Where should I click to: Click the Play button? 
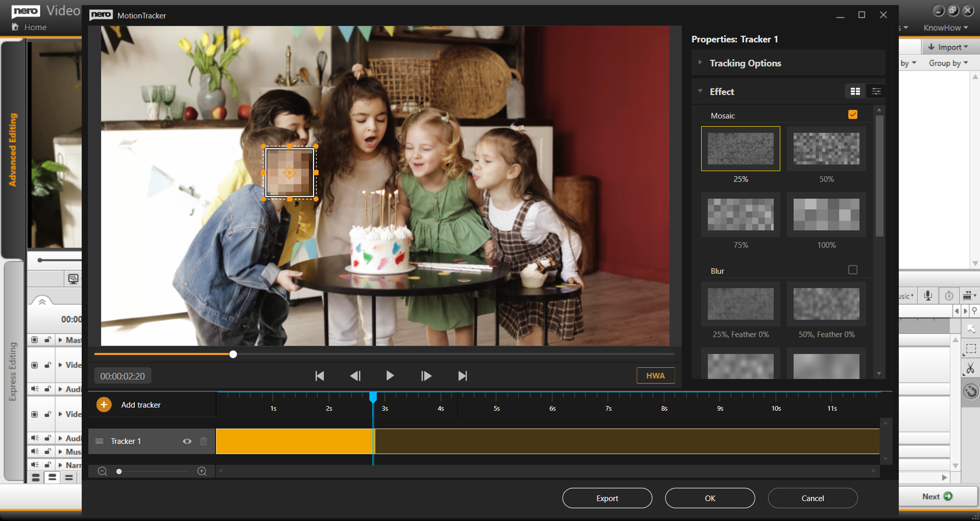[390, 376]
